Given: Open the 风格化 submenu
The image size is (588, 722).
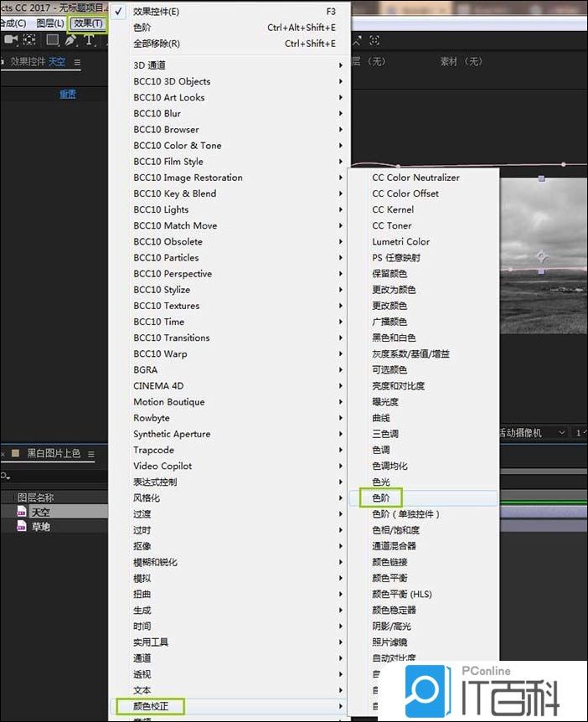Looking at the screenshot, I should pyautogui.click(x=229, y=498).
